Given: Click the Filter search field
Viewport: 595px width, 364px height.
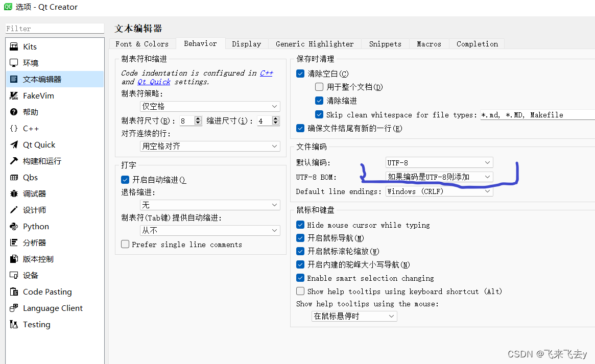Looking at the screenshot, I should [55, 29].
